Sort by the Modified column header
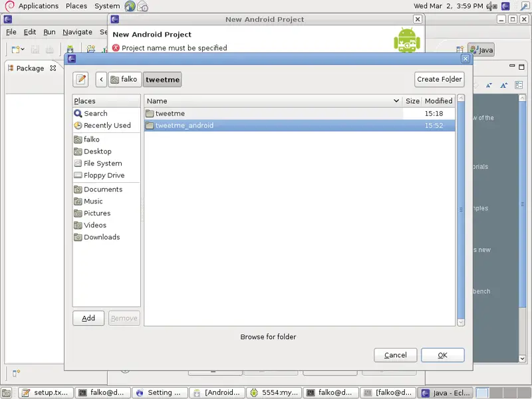532x399 pixels. [438, 101]
